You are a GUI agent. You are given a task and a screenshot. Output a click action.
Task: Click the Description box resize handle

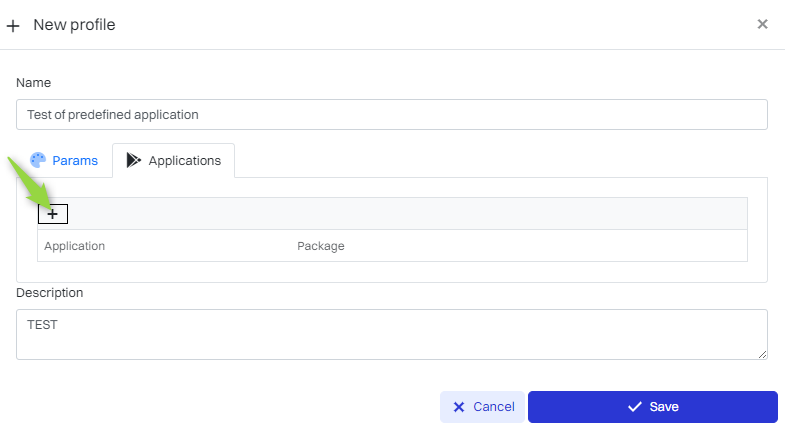coord(762,354)
